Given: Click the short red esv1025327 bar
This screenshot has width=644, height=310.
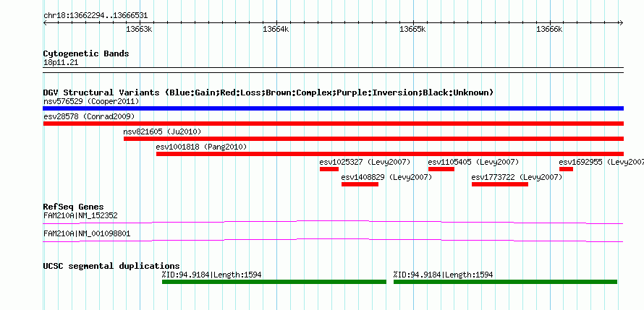Looking at the screenshot, I should 329,169.
